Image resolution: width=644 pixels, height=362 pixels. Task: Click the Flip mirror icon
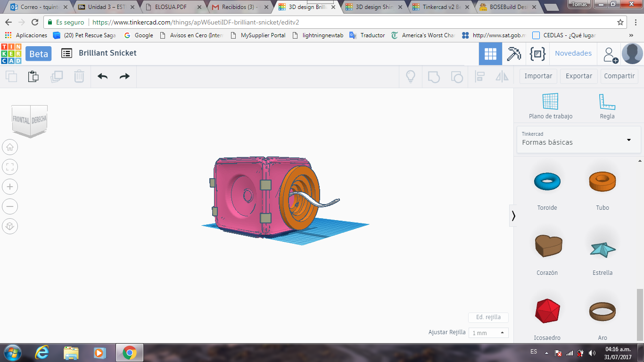[502, 76]
